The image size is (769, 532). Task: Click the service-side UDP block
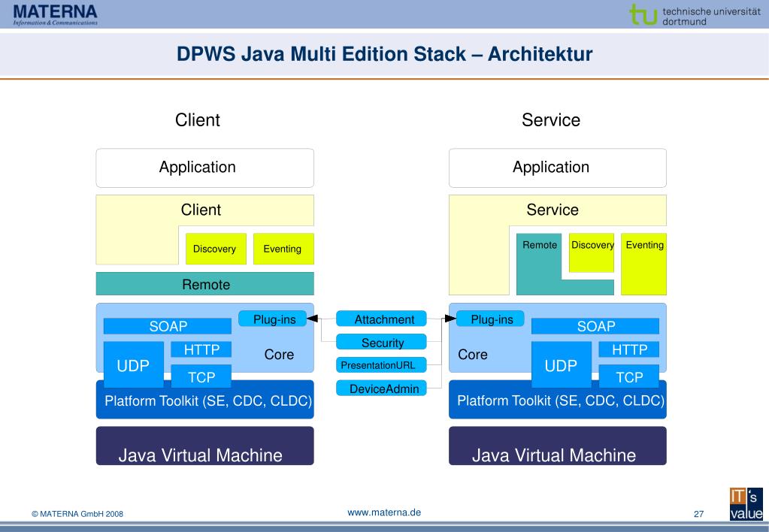click(562, 364)
